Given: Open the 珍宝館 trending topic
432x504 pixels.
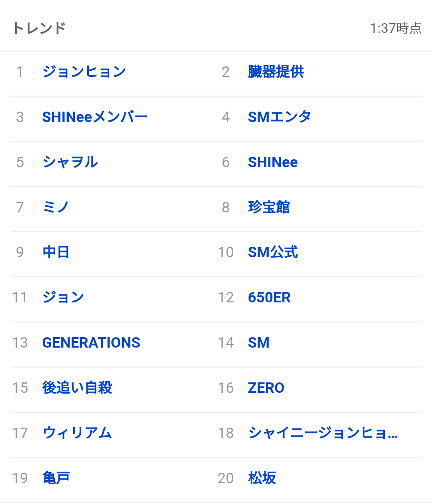Looking at the screenshot, I should (269, 208).
